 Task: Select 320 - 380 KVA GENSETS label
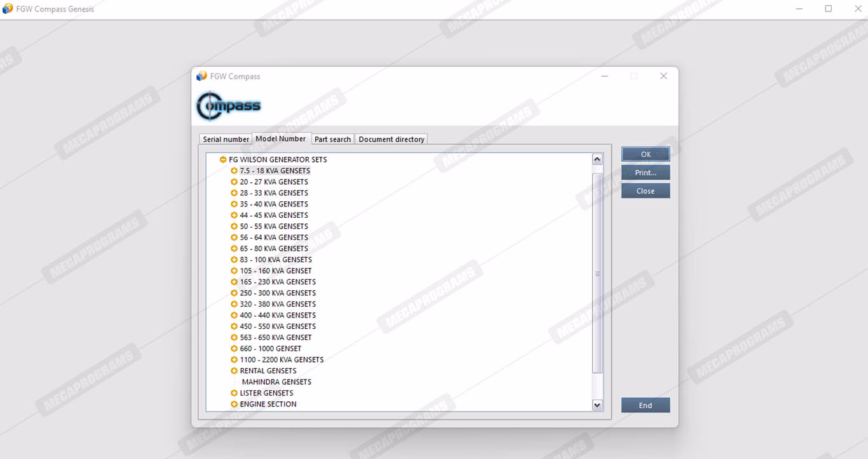click(278, 304)
